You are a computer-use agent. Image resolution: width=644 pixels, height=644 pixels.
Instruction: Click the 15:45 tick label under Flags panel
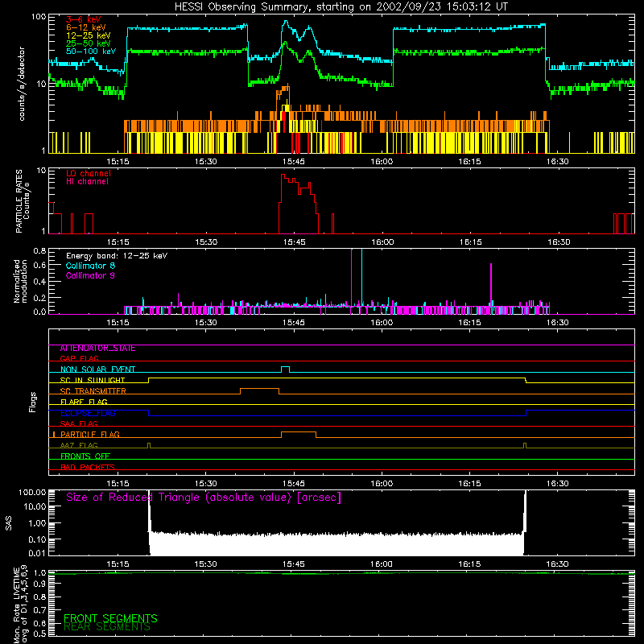294,484
